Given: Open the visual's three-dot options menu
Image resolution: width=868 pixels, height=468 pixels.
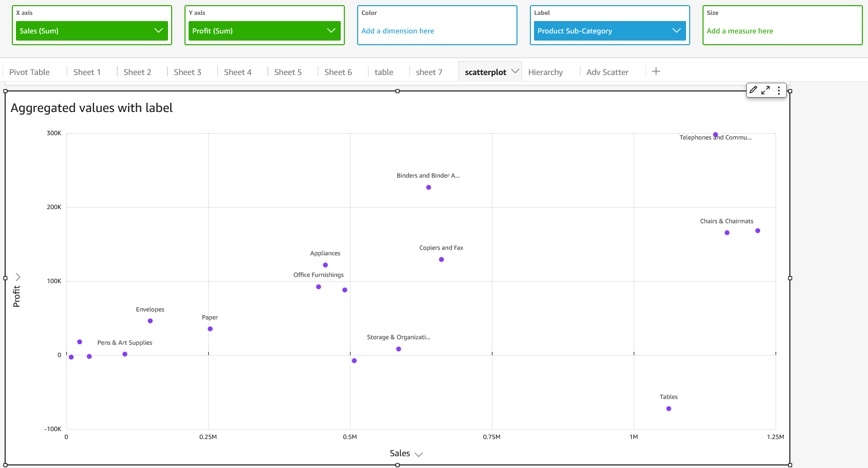Looking at the screenshot, I should click(779, 90).
